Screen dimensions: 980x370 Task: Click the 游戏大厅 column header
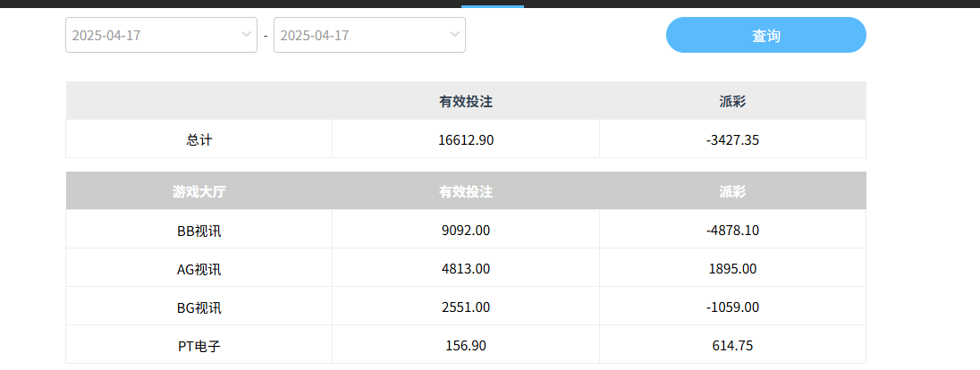(199, 192)
